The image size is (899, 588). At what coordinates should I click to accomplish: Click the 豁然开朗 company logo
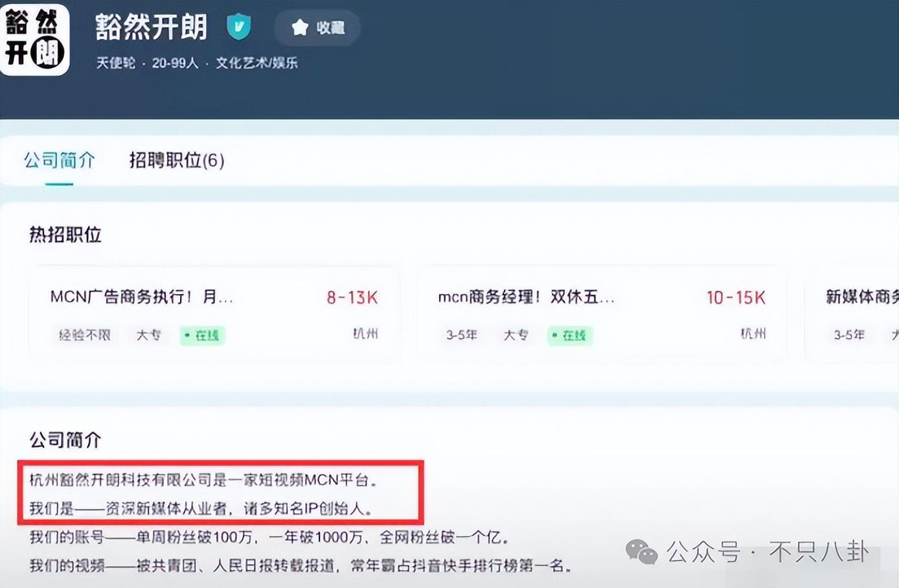pyautogui.click(x=34, y=40)
